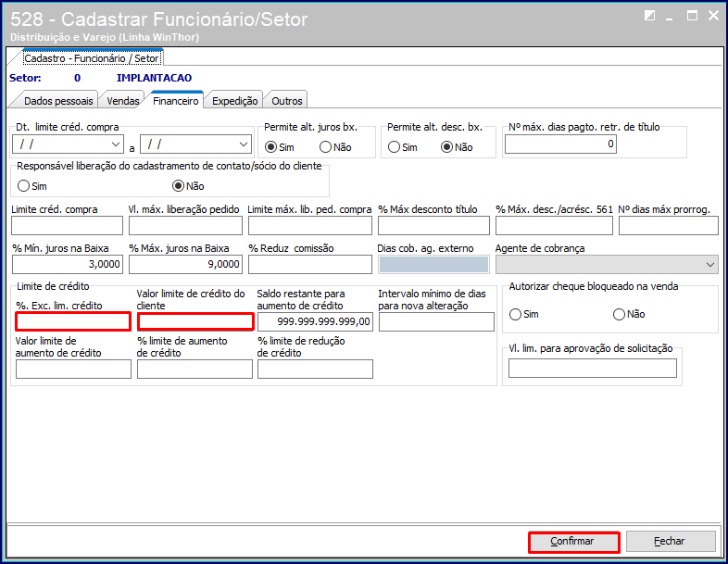The width and height of the screenshot is (728, 564).
Task: Focus the % Máx. desc./acrésc. 561 field
Action: coord(554,226)
